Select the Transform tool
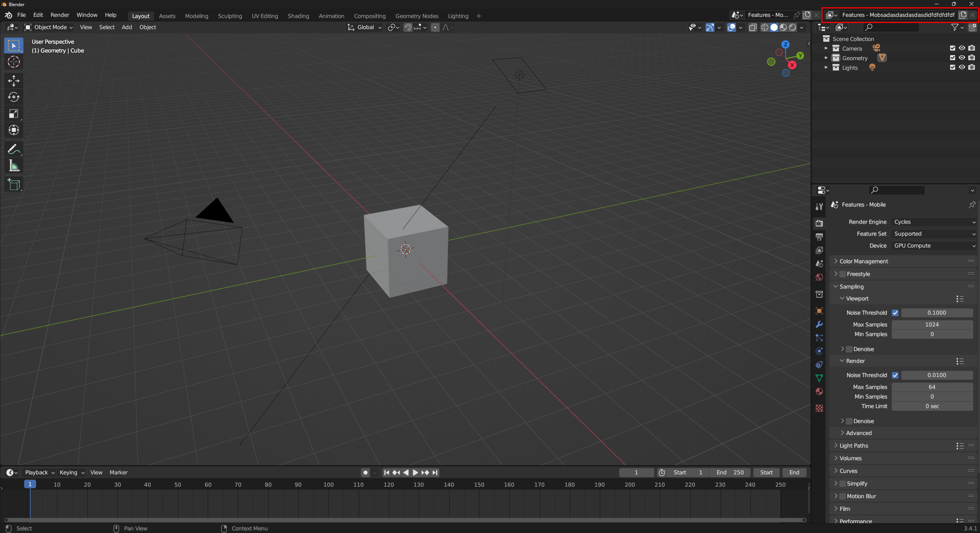 click(x=14, y=130)
